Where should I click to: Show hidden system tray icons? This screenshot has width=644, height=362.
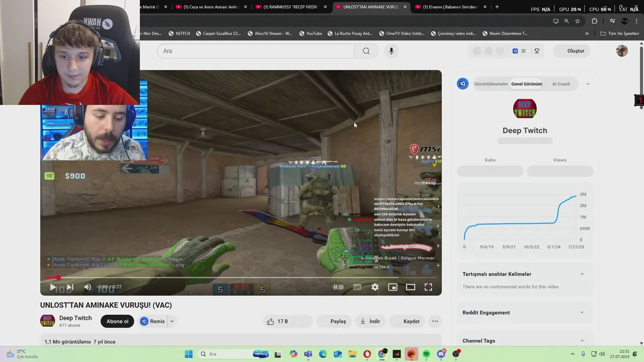point(572,354)
